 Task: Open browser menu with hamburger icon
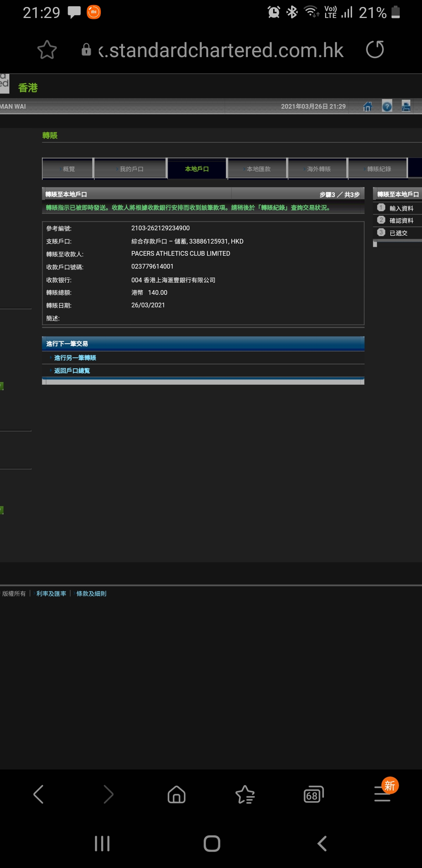tap(383, 794)
